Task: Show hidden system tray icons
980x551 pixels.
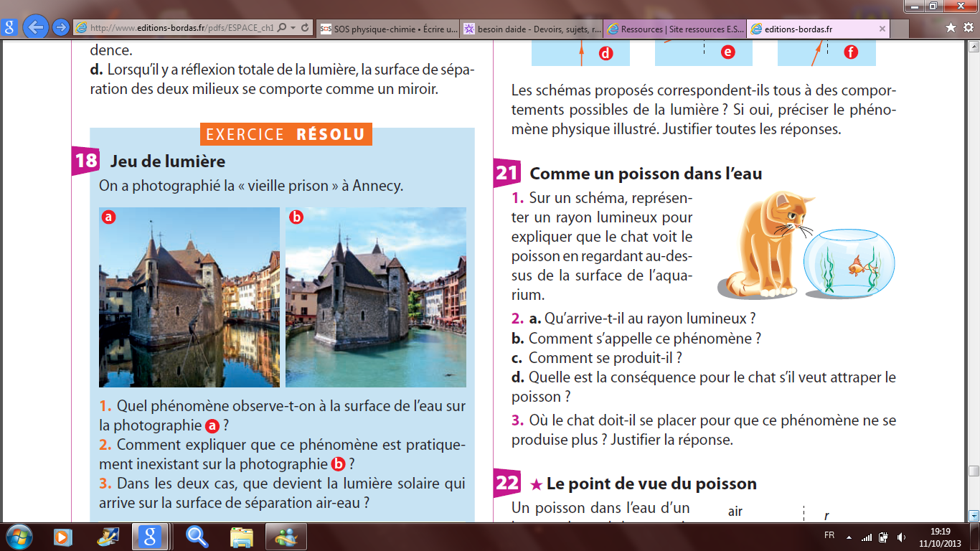Action: tap(849, 537)
